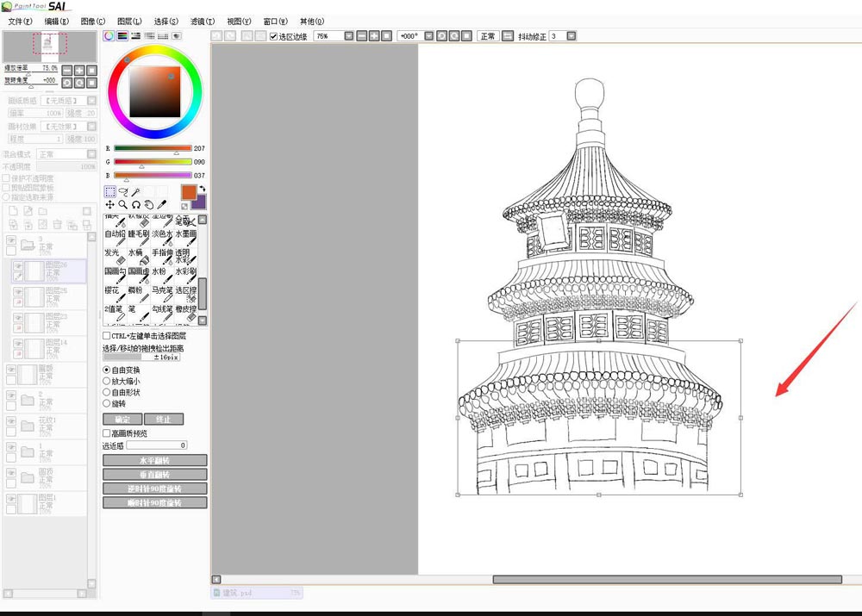
Task: Click the 水平翻转 button
Action: point(155,460)
